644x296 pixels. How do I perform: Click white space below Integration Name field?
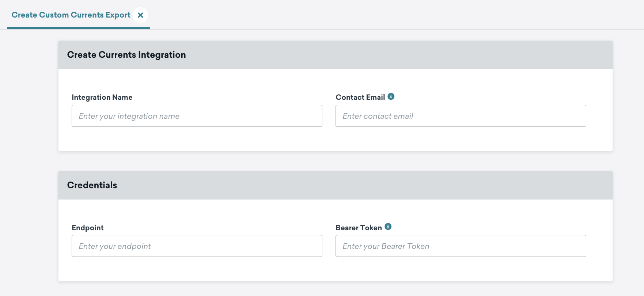197,139
